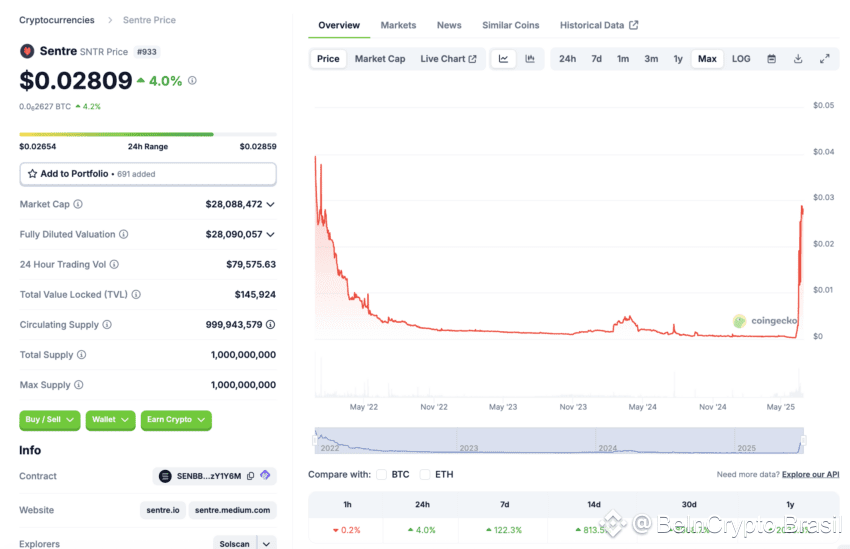The width and height of the screenshot is (850, 549).
Task: Set chart range to 3m
Action: click(x=651, y=59)
